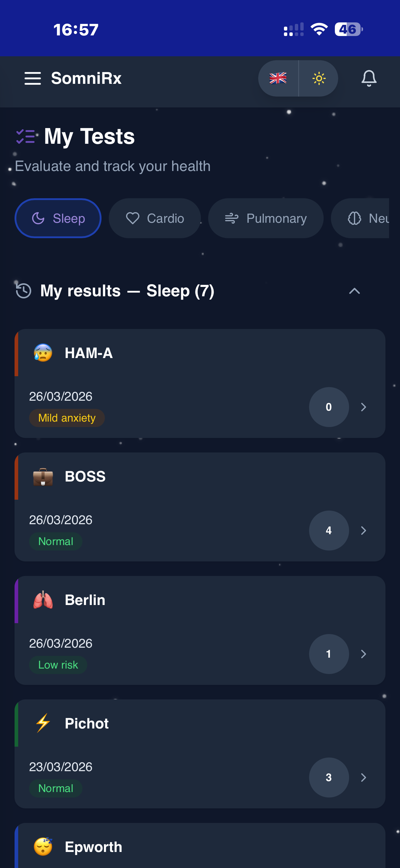Screen dimensions: 400x868
Task: Open BOSS result with right chevron
Action: (x=363, y=530)
